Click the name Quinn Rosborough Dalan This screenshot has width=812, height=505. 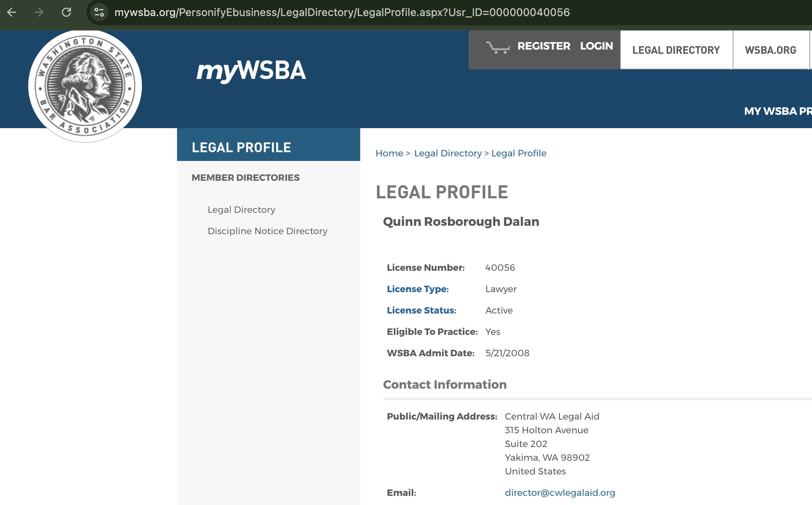(x=461, y=222)
